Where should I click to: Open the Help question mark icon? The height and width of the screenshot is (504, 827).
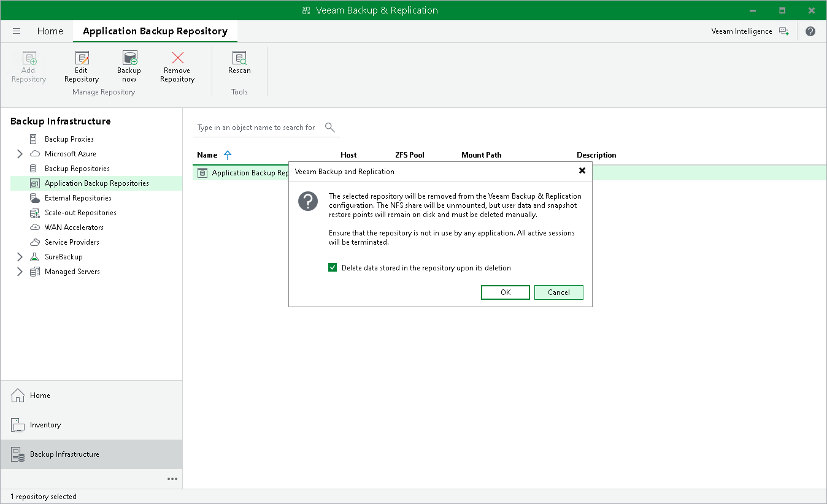810,31
